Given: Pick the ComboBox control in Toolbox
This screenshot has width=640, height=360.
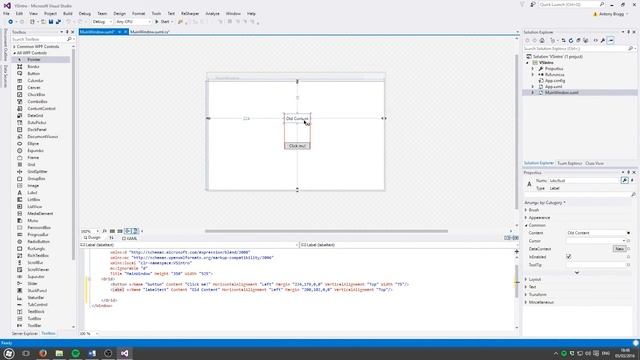Looking at the screenshot, I should [x=38, y=102].
